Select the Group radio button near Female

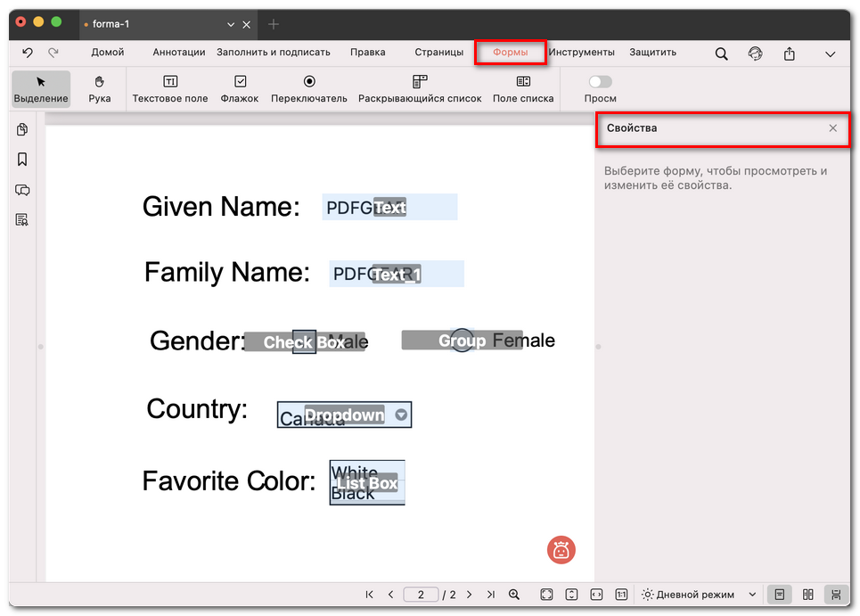[x=462, y=341]
